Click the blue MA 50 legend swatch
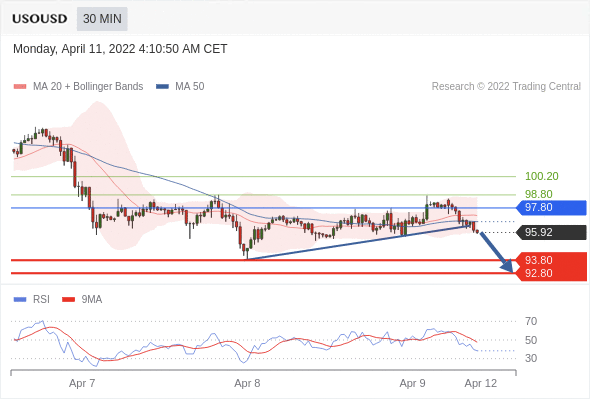 point(162,87)
